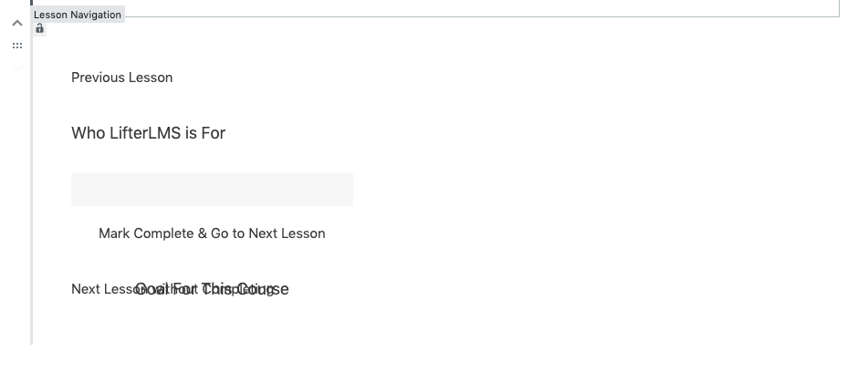Click the word Complete in the button

164,233
